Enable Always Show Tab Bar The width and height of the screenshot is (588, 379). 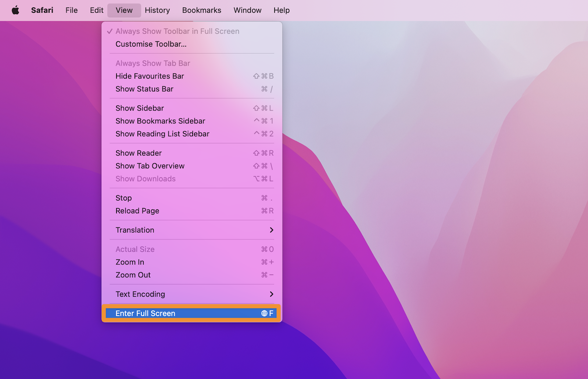[153, 63]
